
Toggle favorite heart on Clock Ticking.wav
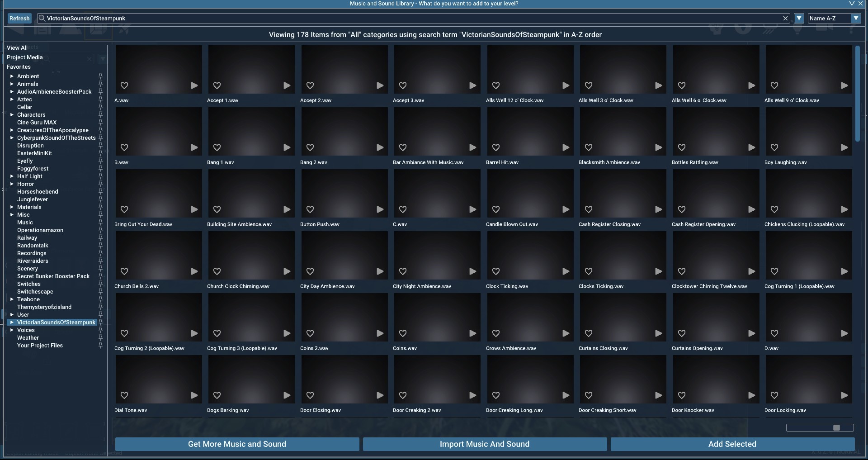point(496,271)
